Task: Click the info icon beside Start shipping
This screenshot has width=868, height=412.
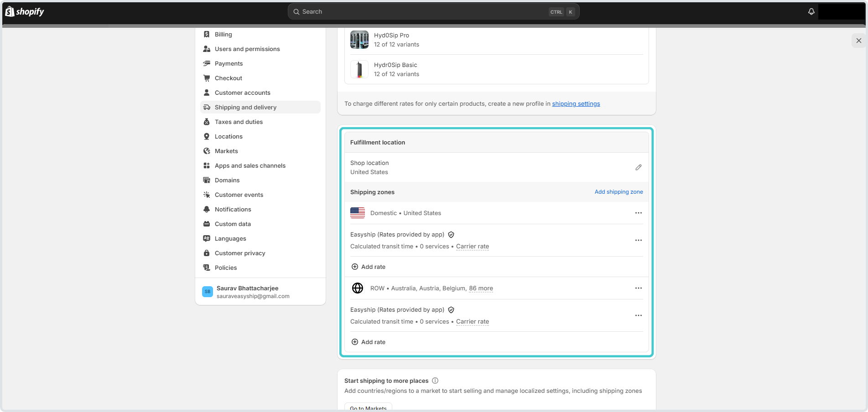Action: click(x=435, y=381)
